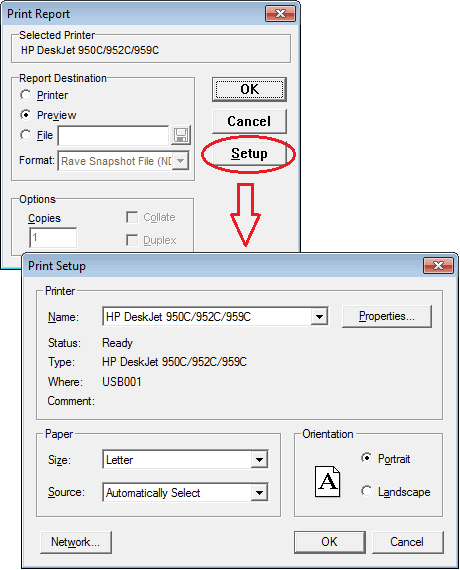Click the Copies number field

tap(53, 238)
